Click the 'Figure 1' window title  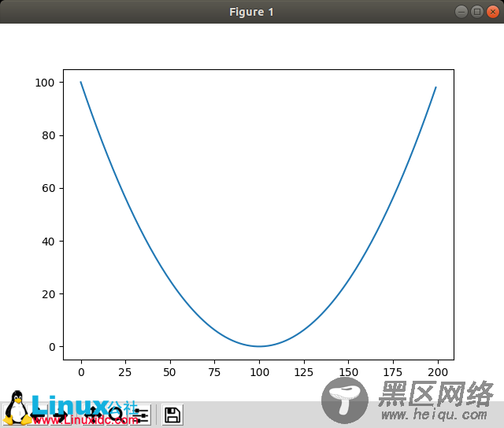(x=251, y=12)
